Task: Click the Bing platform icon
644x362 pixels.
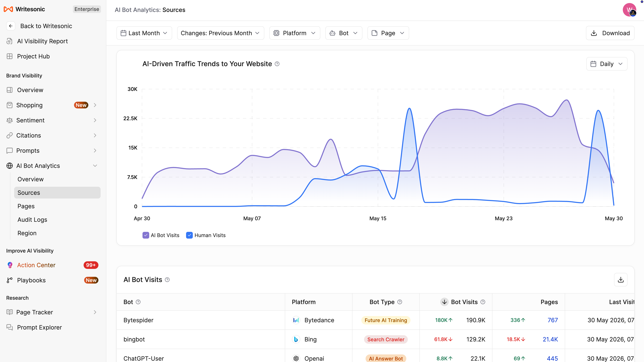Action: [x=296, y=339]
